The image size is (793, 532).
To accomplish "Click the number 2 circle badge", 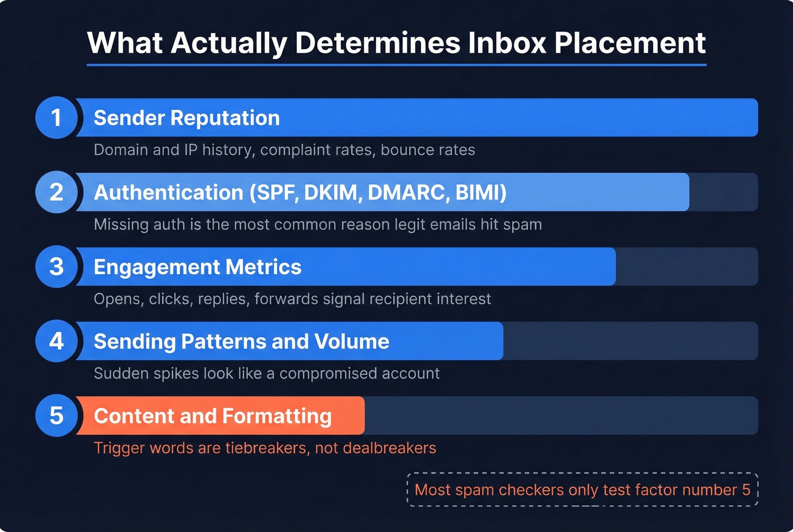I will [56, 192].
